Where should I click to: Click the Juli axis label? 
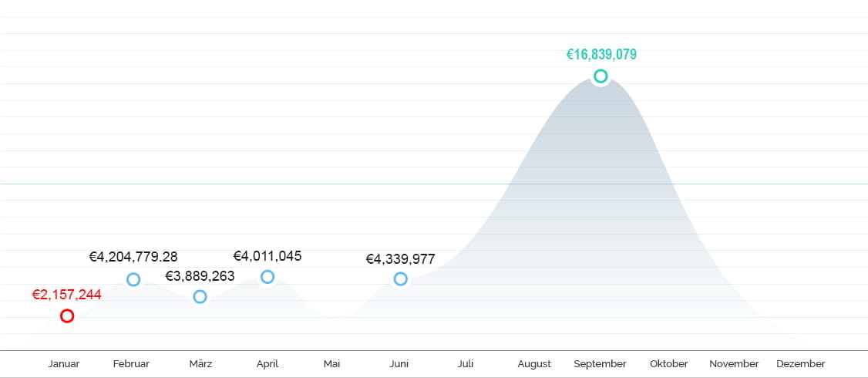466,364
